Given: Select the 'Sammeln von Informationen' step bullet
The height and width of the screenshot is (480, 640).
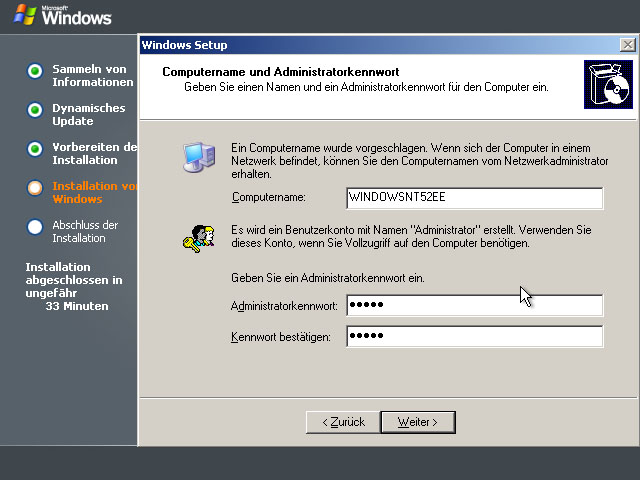Looking at the screenshot, I should click(x=35, y=70).
